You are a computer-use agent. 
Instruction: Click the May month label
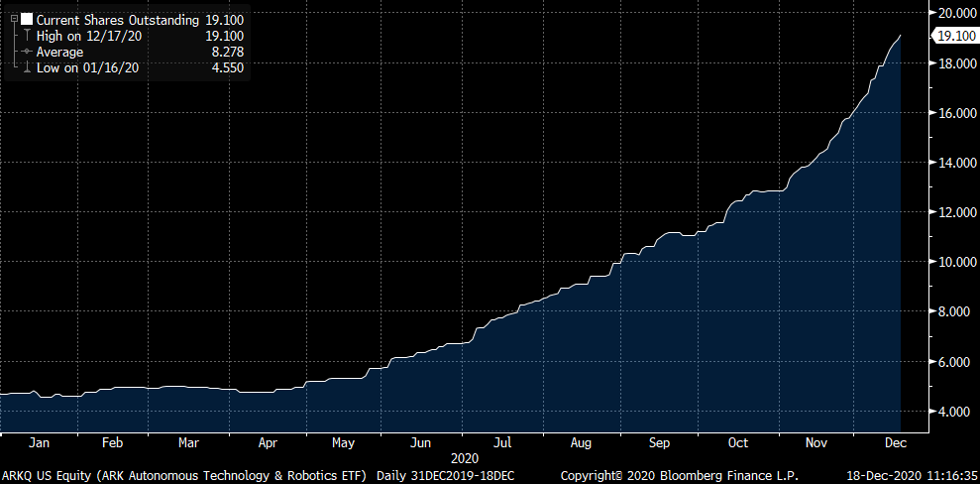[343, 442]
